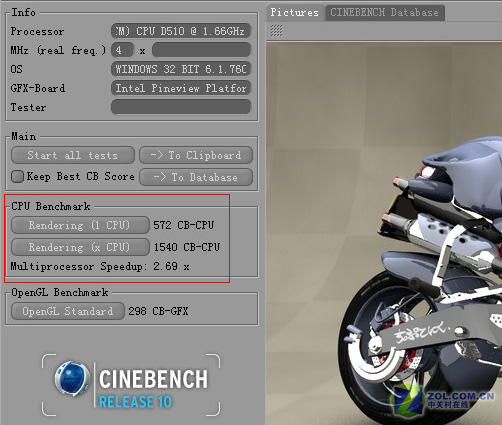Click the empty MHz real frequency field
The image size is (502, 425).
click(x=201, y=50)
